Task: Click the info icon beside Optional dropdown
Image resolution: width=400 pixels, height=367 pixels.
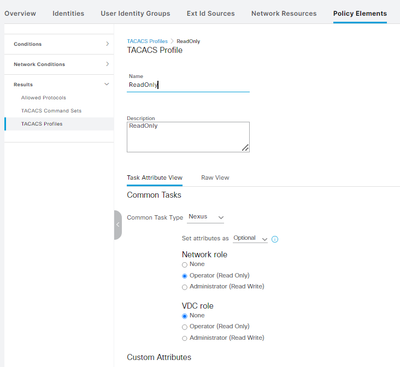Action: click(x=275, y=239)
